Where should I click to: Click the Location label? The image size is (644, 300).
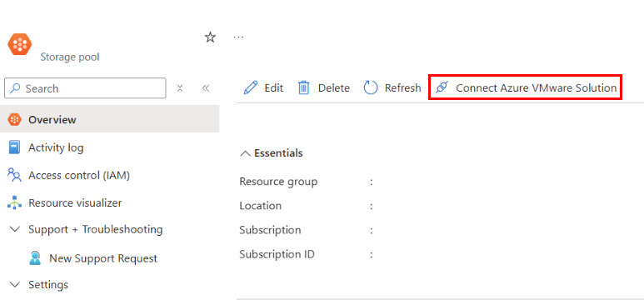pyautogui.click(x=261, y=206)
